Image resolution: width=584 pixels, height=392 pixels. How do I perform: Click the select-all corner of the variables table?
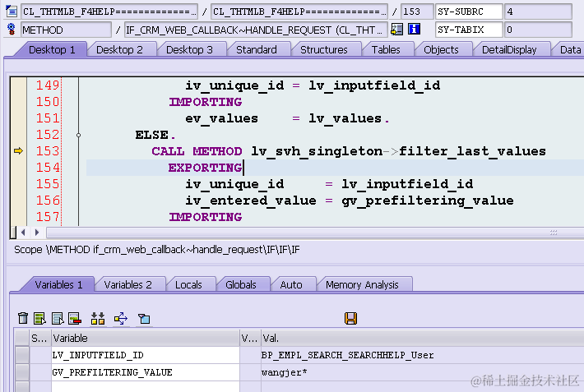[22, 338]
